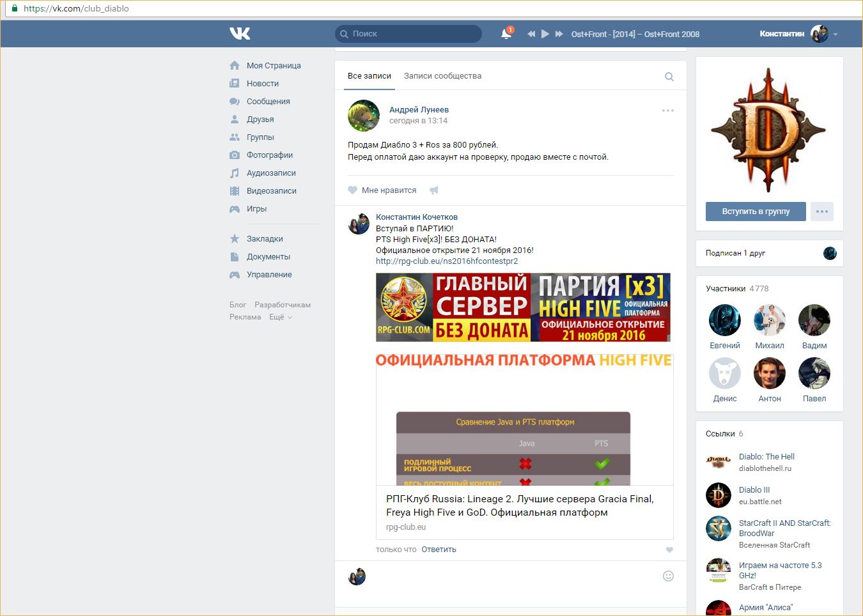
Task: Open the Участники 4778 members list
Action: pos(737,288)
